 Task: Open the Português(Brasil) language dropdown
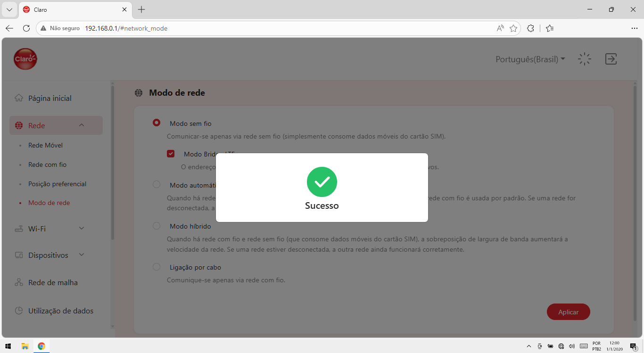point(530,59)
